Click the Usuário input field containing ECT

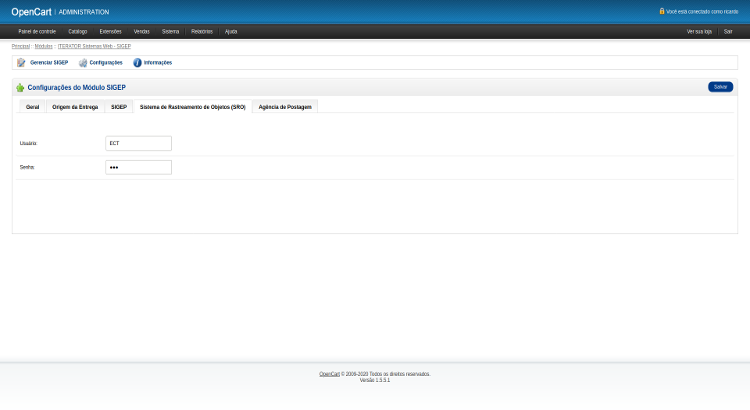pos(138,143)
